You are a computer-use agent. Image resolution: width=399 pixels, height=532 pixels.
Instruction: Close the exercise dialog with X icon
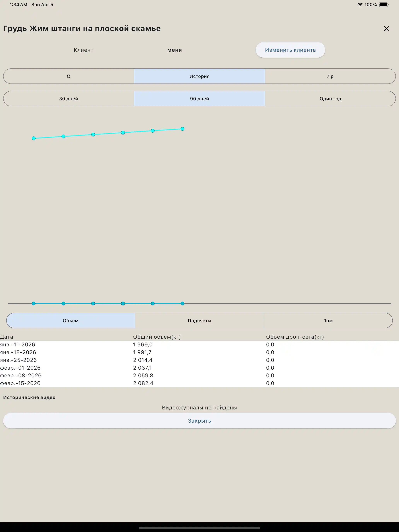point(386,29)
